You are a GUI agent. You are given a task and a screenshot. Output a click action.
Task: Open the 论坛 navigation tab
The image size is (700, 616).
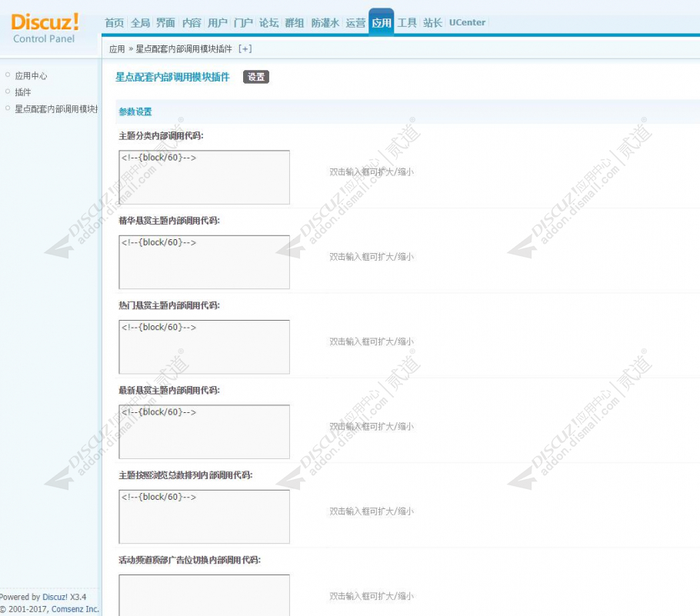pyautogui.click(x=268, y=23)
